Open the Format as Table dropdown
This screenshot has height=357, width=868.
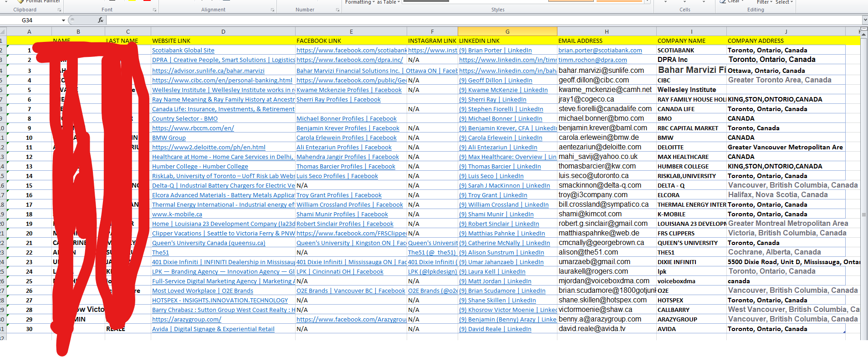click(388, 2)
